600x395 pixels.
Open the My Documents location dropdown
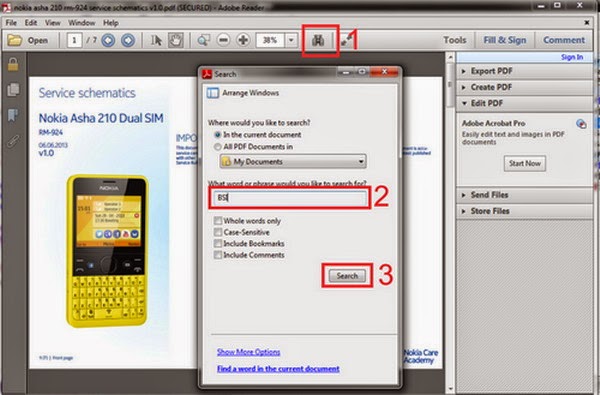293,162
